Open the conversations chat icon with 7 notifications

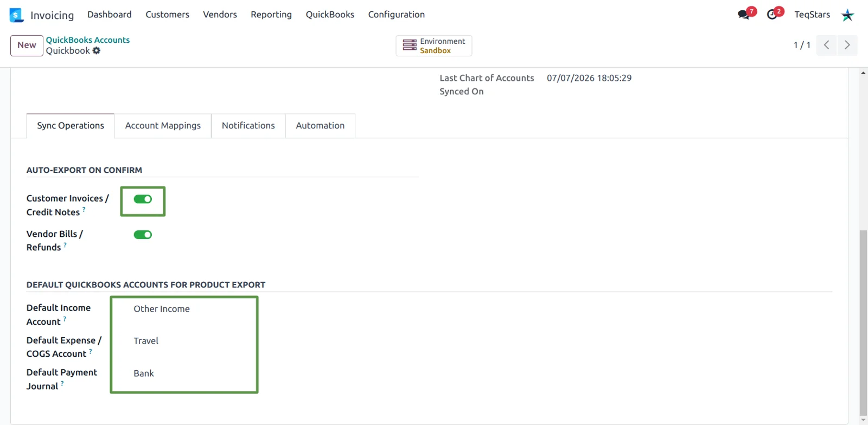tap(744, 15)
